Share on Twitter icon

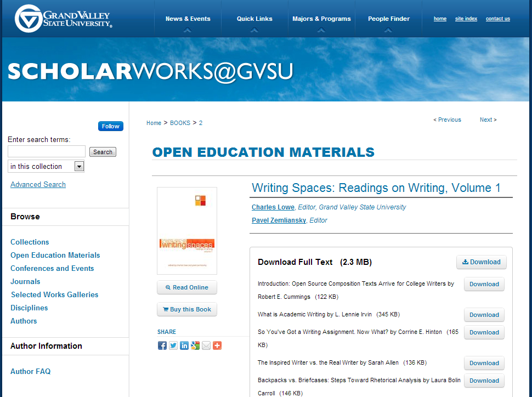pyautogui.click(x=173, y=345)
